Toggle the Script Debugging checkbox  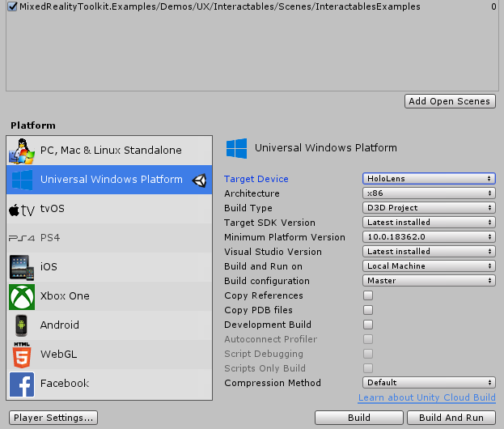(368, 354)
